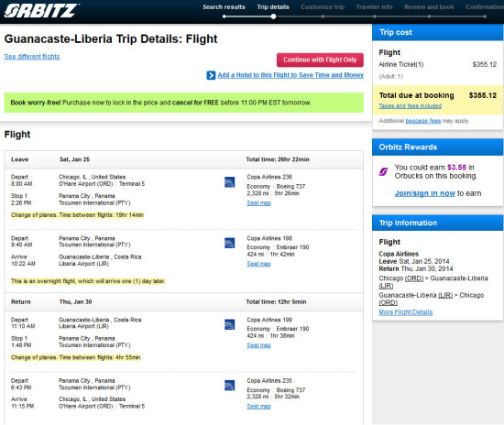Screen dimensions: 504x425
Task: Click the purple Orbitz Rewards icon
Action: 383,172
